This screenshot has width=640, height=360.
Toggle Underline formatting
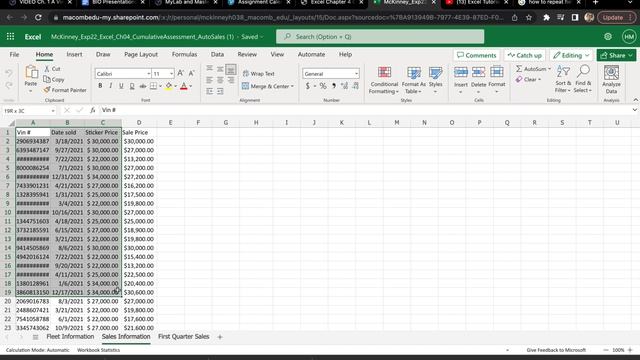(x=121, y=86)
